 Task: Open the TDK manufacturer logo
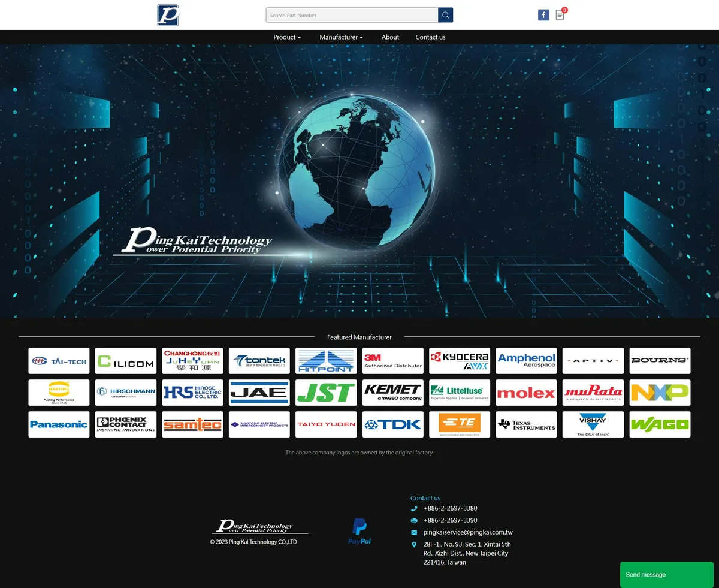[x=392, y=424]
